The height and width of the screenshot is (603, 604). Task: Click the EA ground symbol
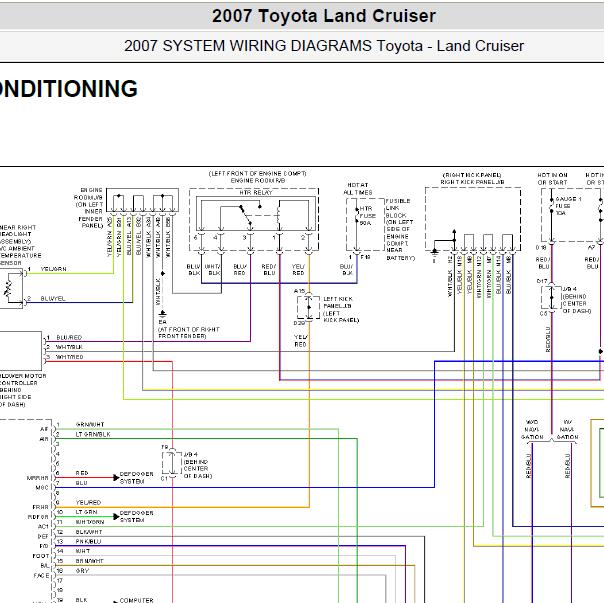(x=163, y=313)
